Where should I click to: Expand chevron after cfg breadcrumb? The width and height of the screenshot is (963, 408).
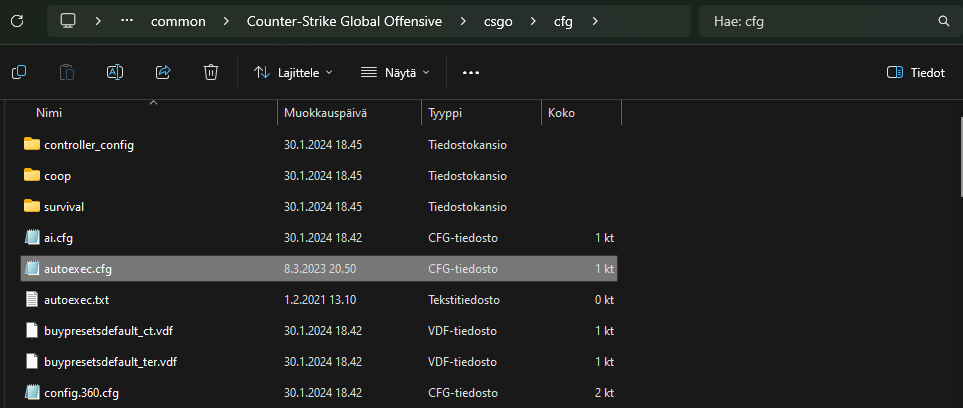click(594, 21)
